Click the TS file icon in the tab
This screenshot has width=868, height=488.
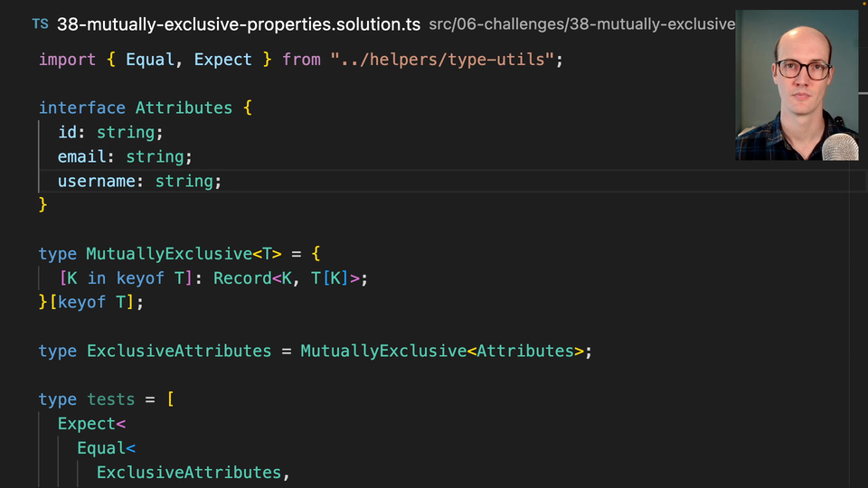(x=41, y=24)
